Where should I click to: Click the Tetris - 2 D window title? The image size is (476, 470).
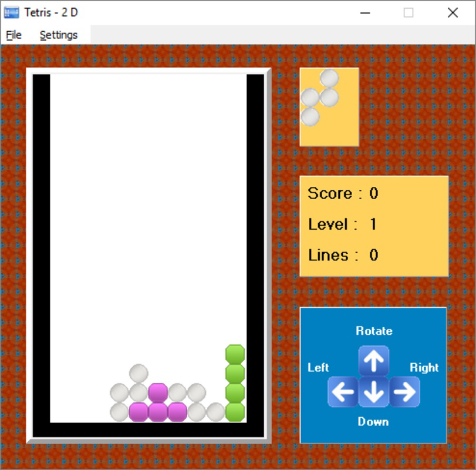pos(51,12)
